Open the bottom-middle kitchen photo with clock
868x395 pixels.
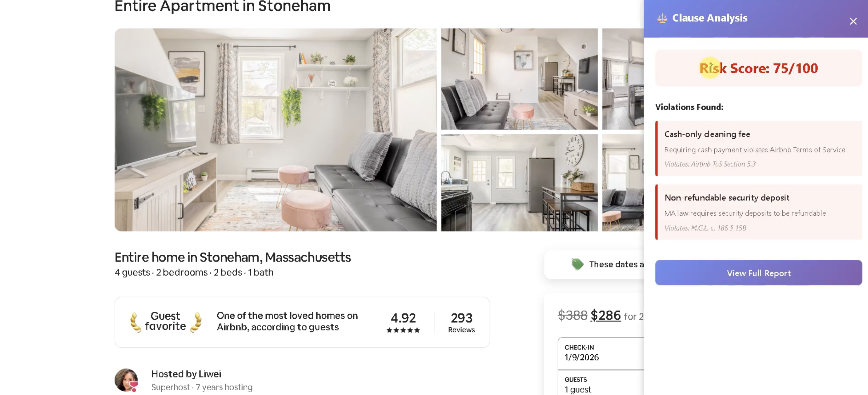pyautogui.click(x=519, y=183)
